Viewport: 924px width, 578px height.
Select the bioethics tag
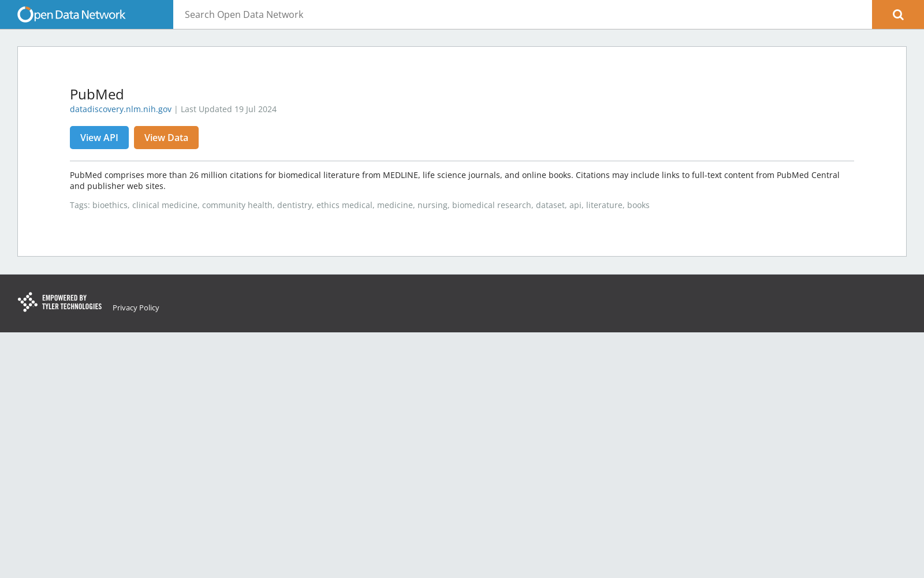coord(110,205)
